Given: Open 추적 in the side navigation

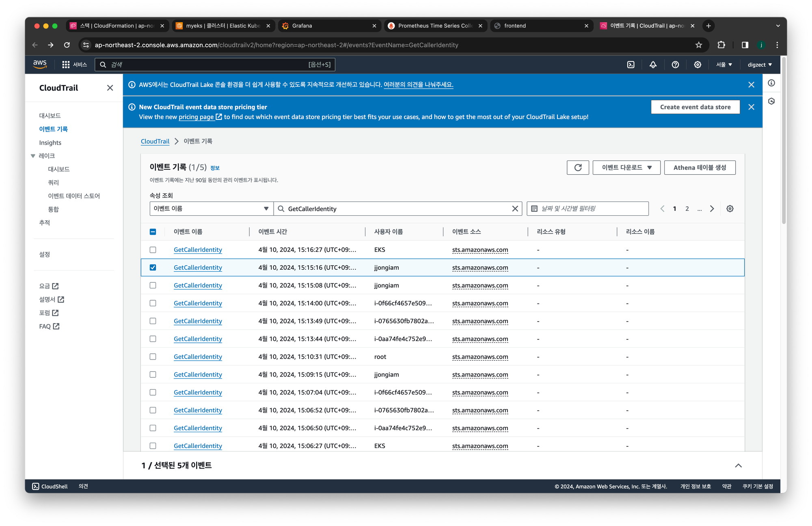Looking at the screenshot, I should coord(45,223).
